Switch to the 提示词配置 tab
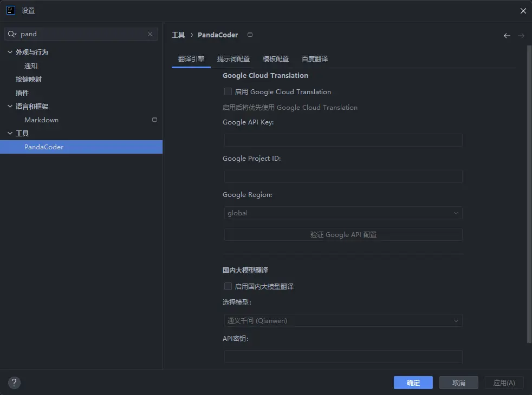This screenshot has width=532, height=395. tap(233, 59)
